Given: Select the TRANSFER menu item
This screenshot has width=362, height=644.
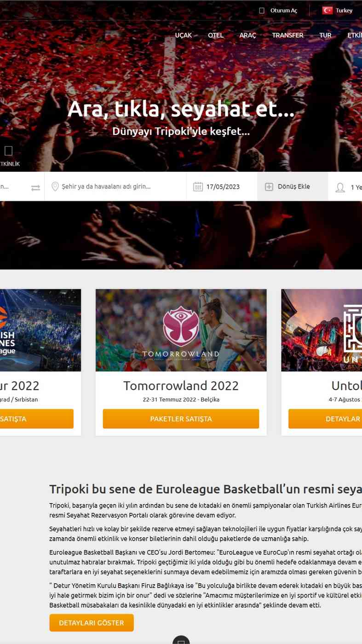Looking at the screenshot, I should [x=287, y=35].
